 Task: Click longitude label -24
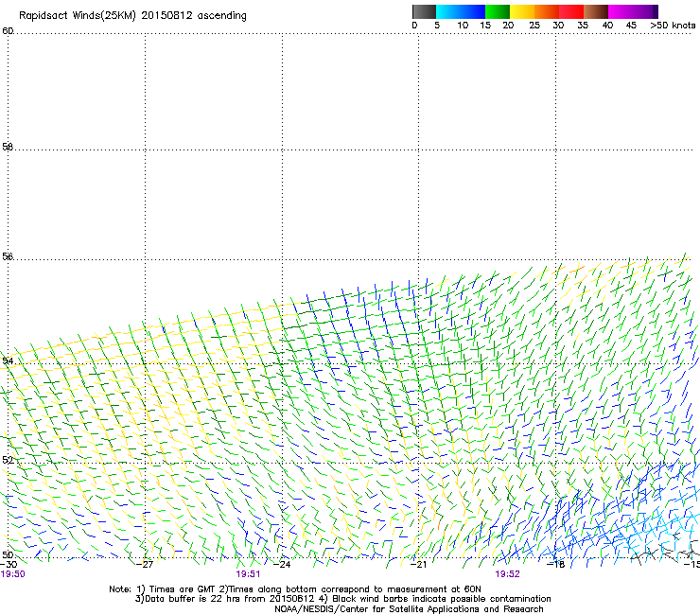coord(282,565)
